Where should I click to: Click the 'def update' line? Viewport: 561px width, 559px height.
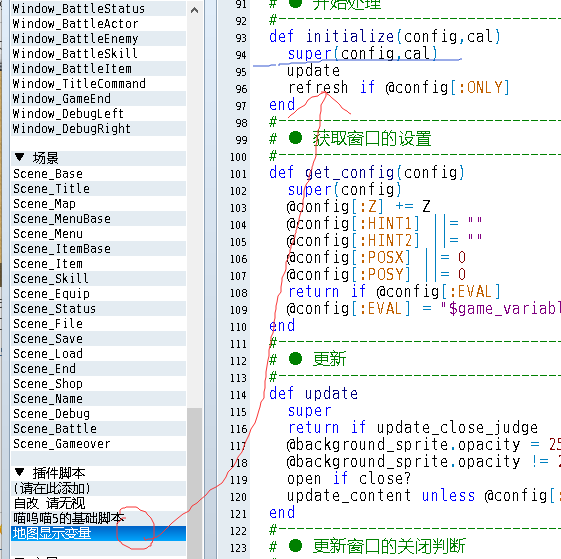tap(313, 394)
